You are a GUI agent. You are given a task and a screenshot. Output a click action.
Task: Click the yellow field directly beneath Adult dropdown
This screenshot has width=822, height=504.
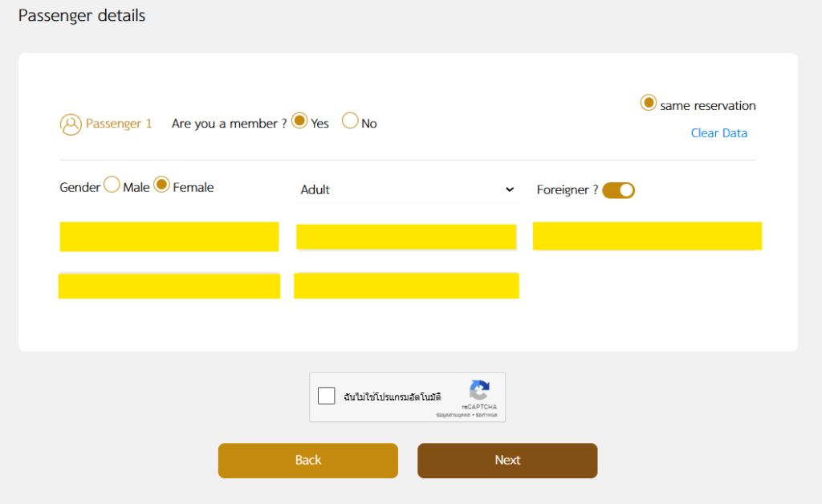pyautogui.click(x=406, y=237)
